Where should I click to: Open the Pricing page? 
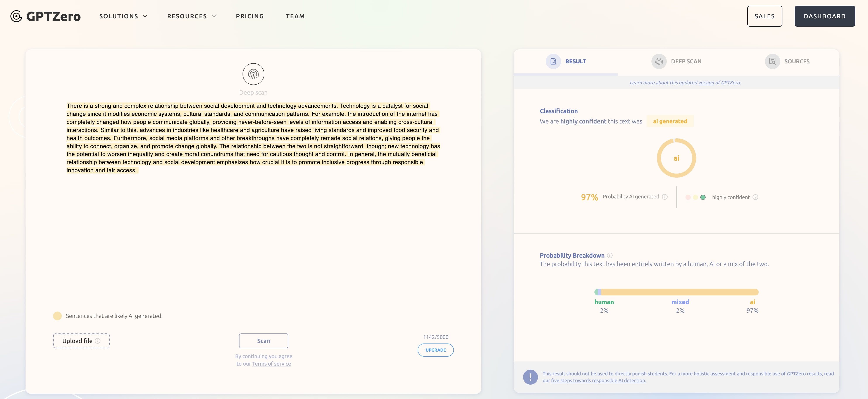click(250, 16)
